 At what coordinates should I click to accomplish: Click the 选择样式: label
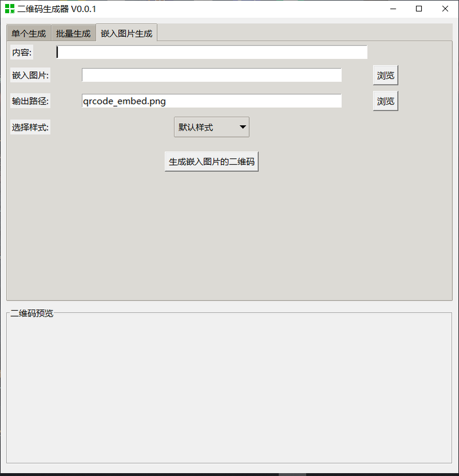click(x=30, y=127)
